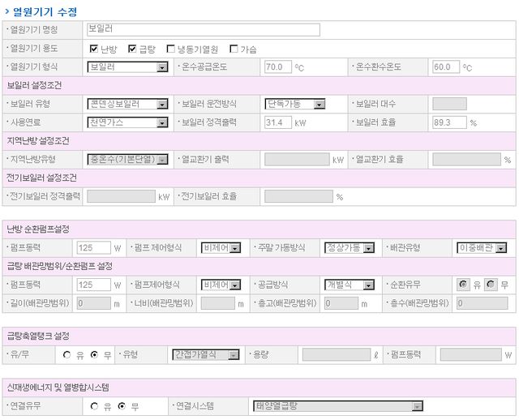Tick the 가습 checkbox
The height and width of the screenshot is (420, 519).
point(234,49)
